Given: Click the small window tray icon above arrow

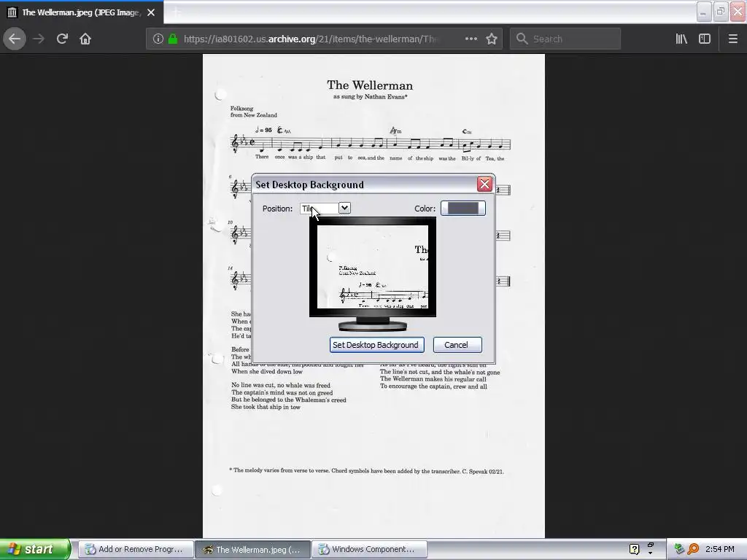Looking at the screenshot, I should pos(650,545).
